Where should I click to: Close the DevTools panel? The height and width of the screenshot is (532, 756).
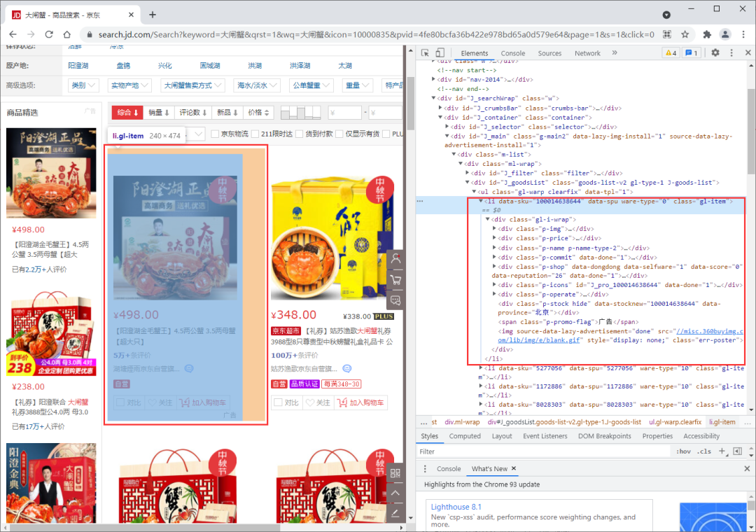[x=748, y=52]
